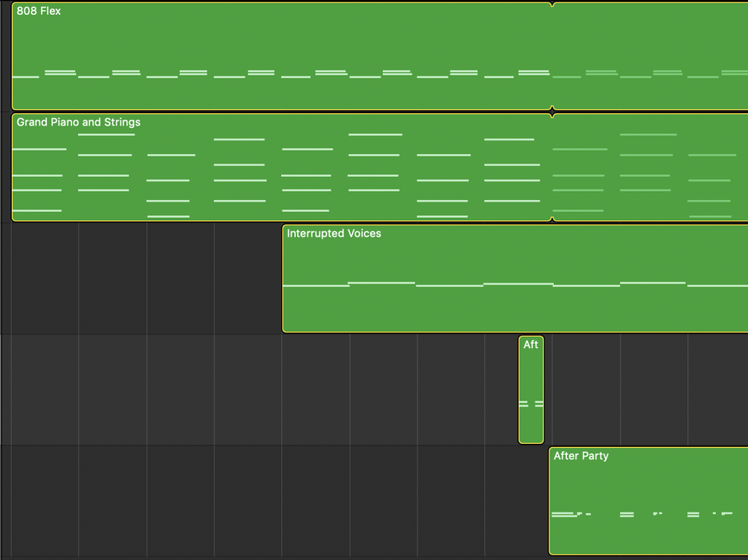The height and width of the screenshot is (560, 748).
Task: Click the "Interrupted Voices" region title
Action: pos(334,234)
